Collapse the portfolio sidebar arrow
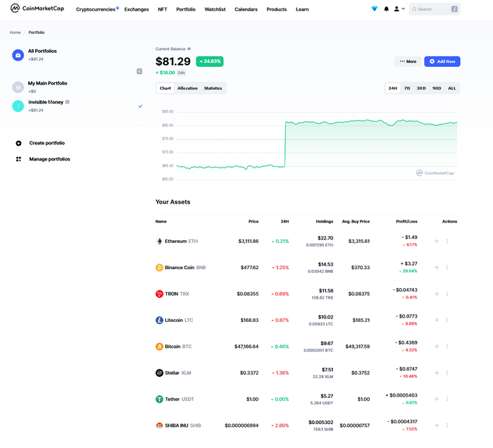The width and height of the screenshot is (493, 448). tap(139, 71)
